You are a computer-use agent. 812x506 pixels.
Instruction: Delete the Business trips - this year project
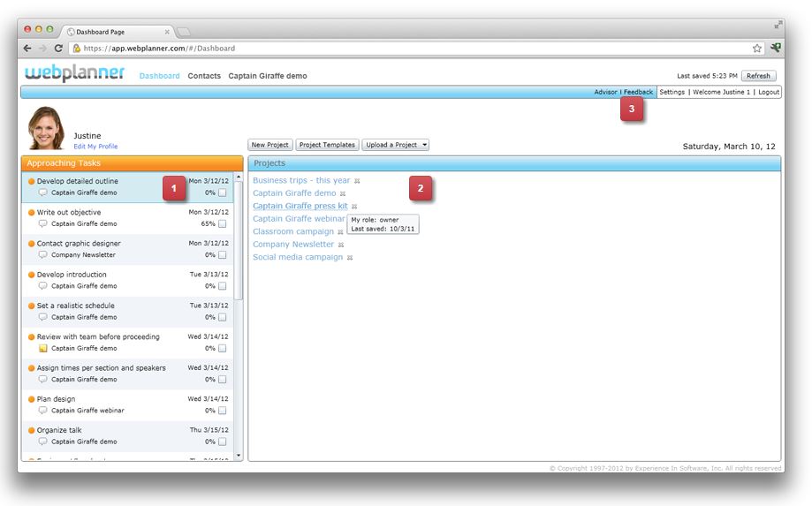[357, 181]
